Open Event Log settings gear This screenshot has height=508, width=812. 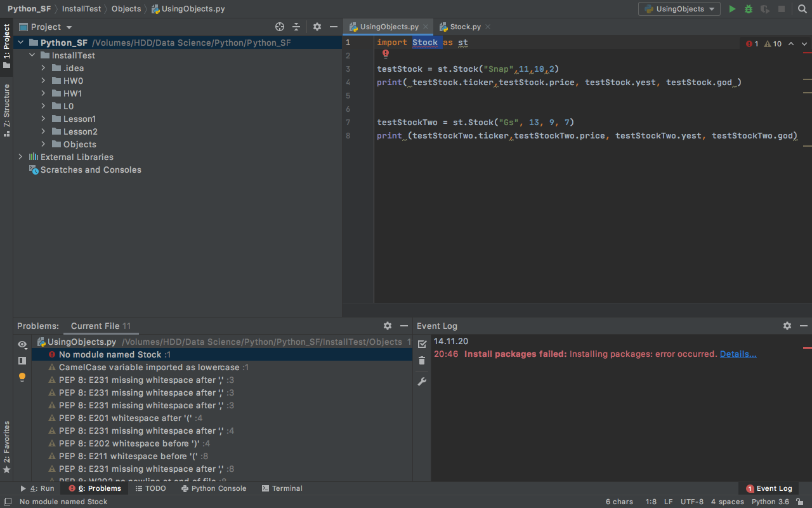coord(787,326)
